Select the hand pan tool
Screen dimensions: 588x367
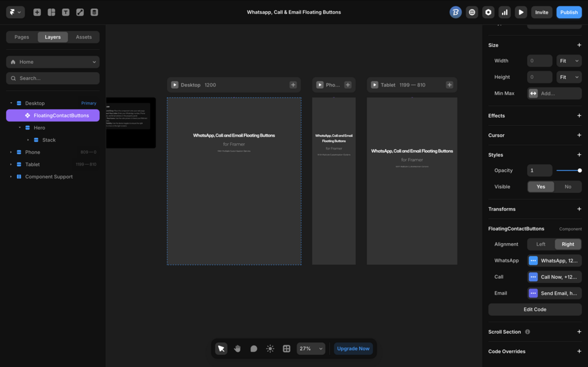coord(238,349)
